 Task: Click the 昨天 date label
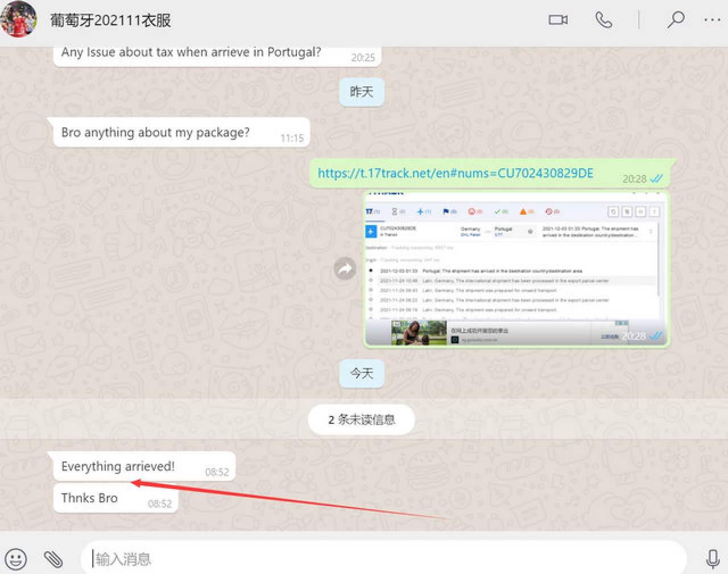click(x=361, y=91)
